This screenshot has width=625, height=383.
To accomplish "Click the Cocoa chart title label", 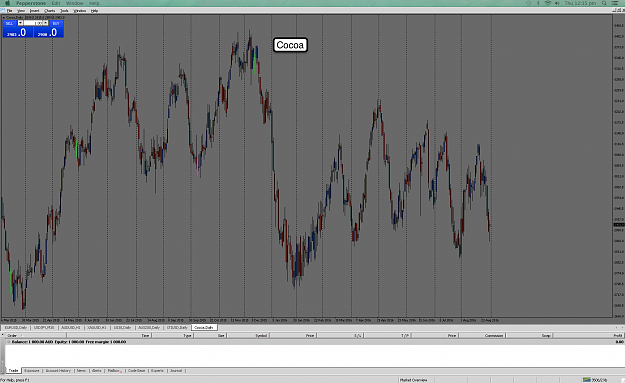I will 290,45.
